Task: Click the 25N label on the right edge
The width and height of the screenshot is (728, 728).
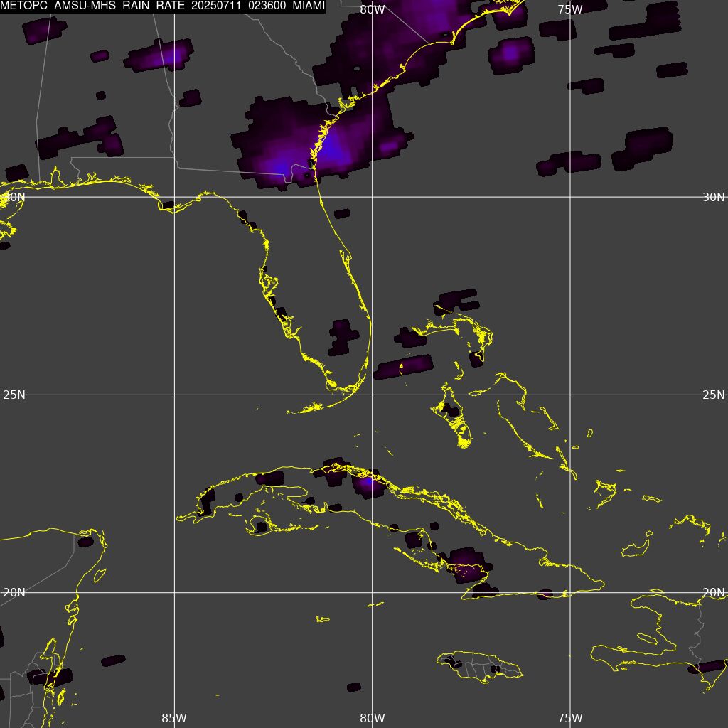Action: click(x=713, y=395)
